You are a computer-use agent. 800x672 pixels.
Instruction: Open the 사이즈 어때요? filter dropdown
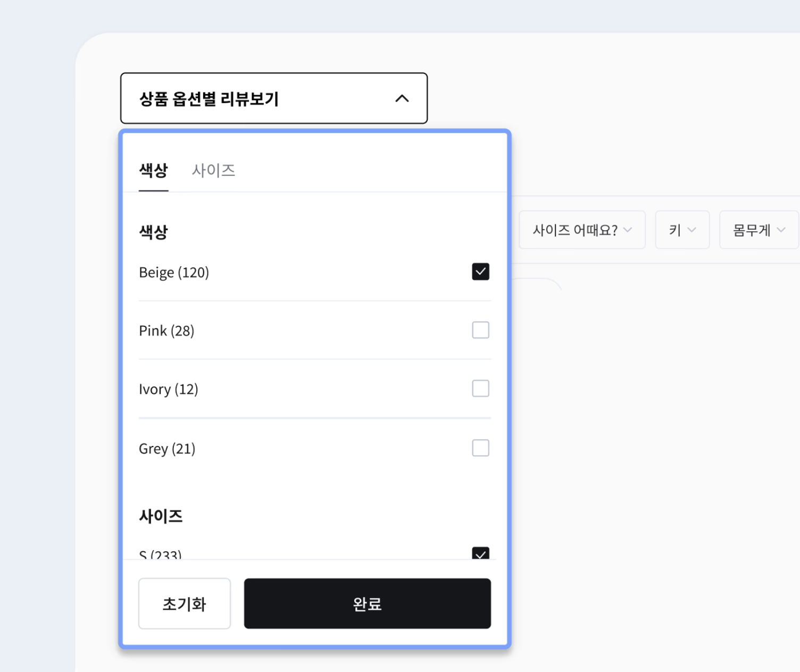click(x=581, y=230)
